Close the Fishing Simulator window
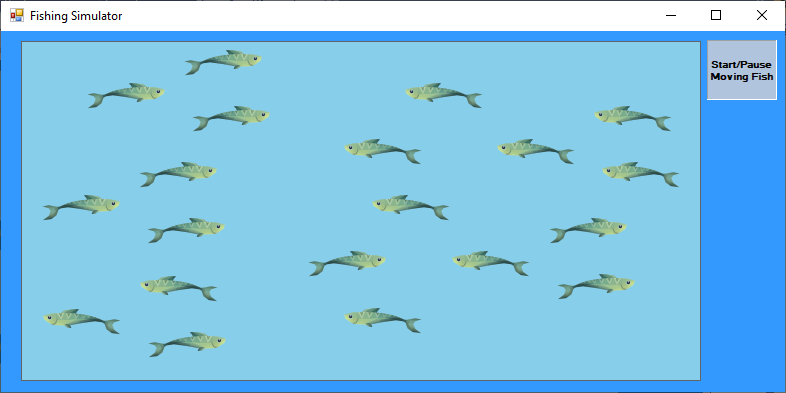 point(761,16)
